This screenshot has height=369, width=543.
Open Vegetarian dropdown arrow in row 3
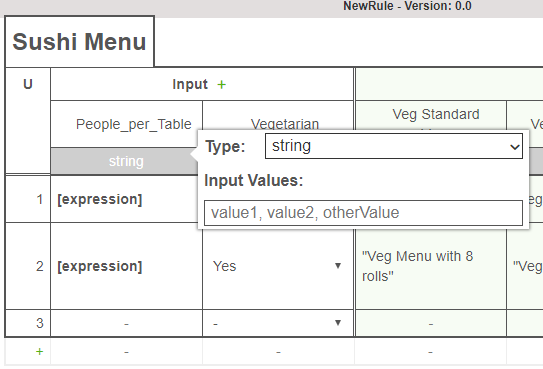[x=338, y=323]
